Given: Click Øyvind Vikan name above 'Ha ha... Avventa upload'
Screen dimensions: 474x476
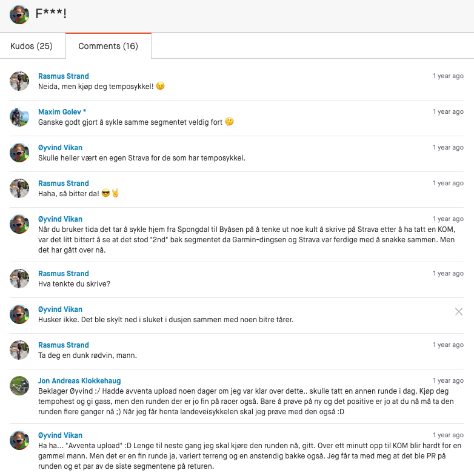Looking at the screenshot, I should point(60,435).
